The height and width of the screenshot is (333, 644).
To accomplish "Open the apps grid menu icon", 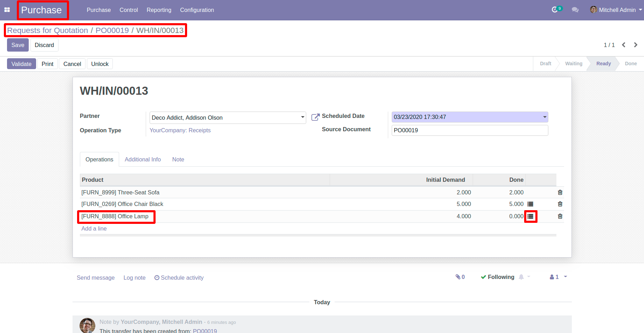I will 7,10.
